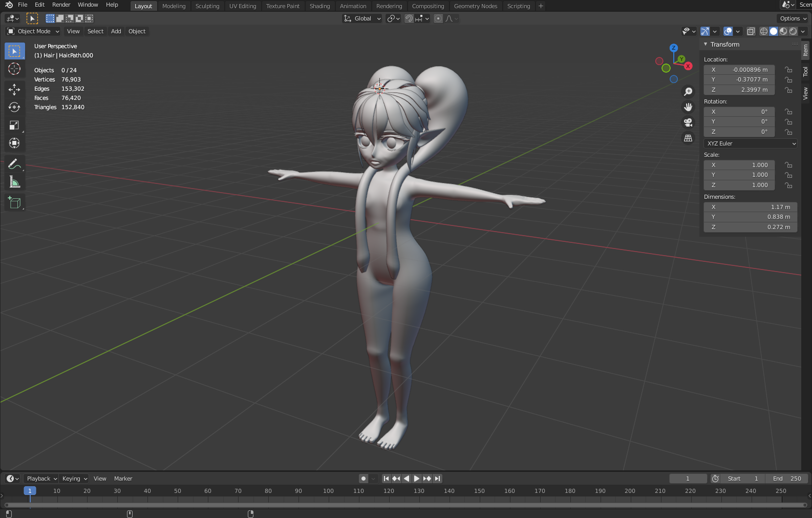Activate the Annotate pencil tool
Image resolution: width=812 pixels, height=518 pixels.
coord(14,164)
